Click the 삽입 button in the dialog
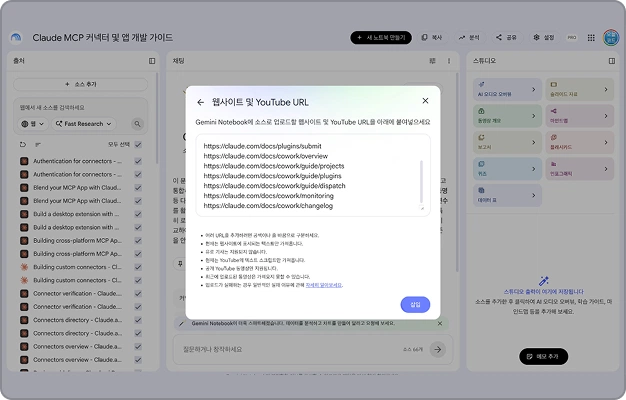The height and width of the screenshot is (400, 626). point(415,305)
